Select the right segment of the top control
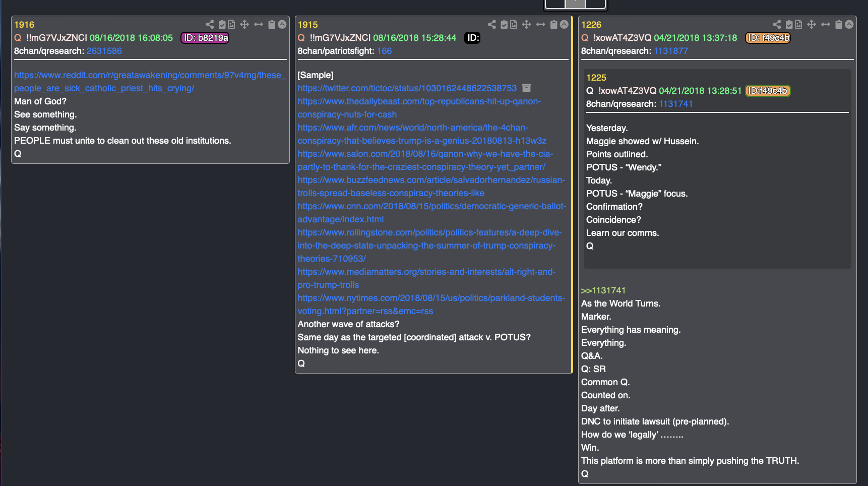This screenshot has width=868, height=486. click(x=595, y=4)
